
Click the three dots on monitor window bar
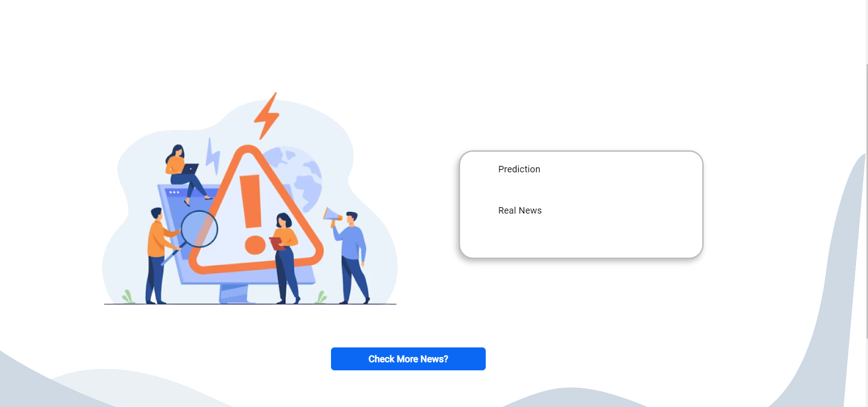[174, 192]
